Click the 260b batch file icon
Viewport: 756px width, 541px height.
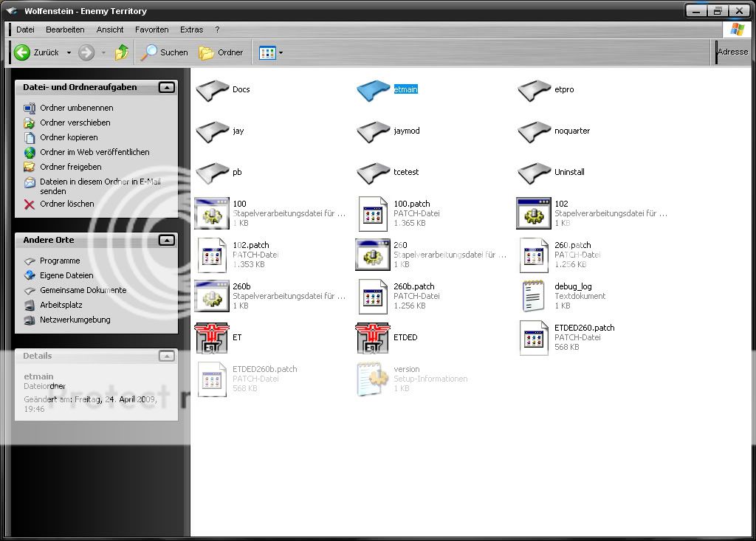pyautogui.click(x=211, y=295)
